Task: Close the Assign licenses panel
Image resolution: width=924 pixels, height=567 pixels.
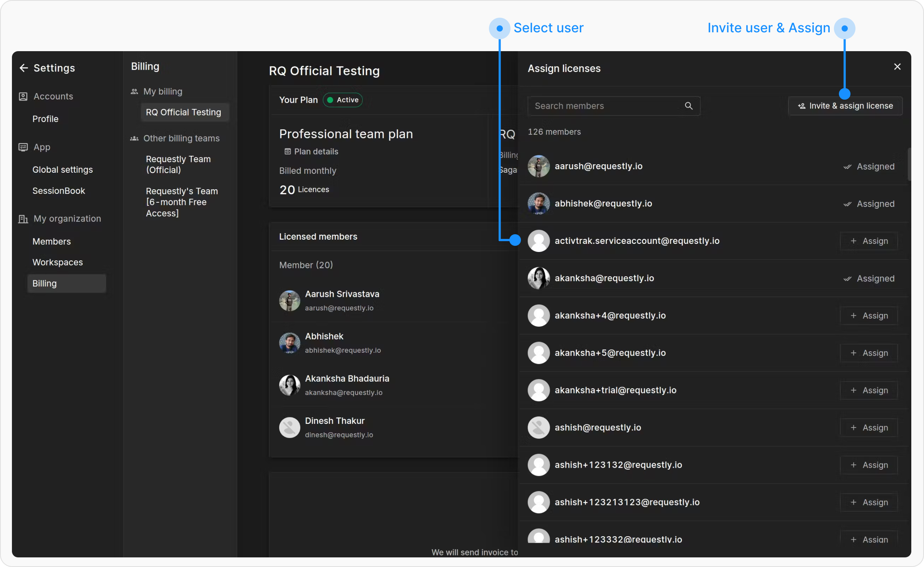Action: 897,67
